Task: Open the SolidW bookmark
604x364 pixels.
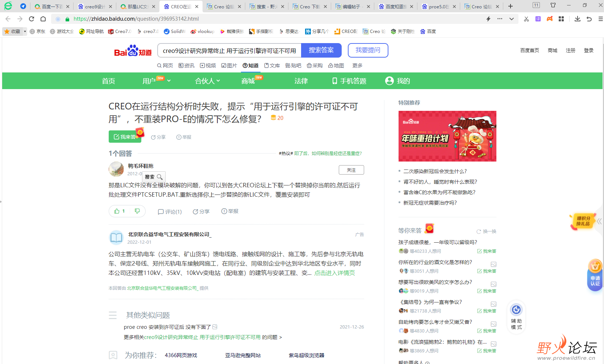Action: coord(175,32)
